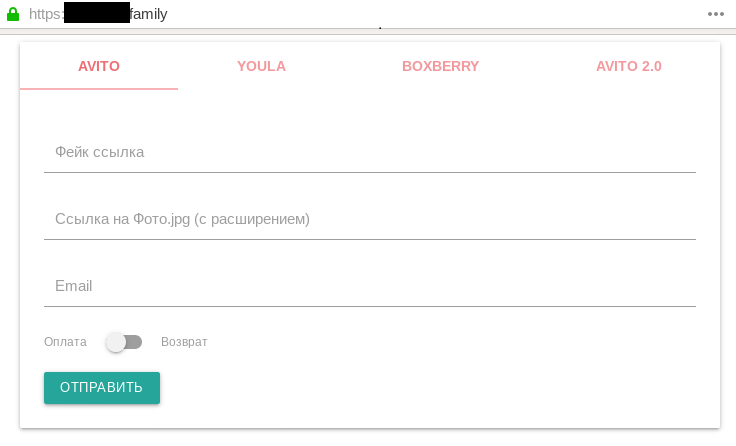Click the 'Оплата' label
Screen dimensions: 736x446
65,342
